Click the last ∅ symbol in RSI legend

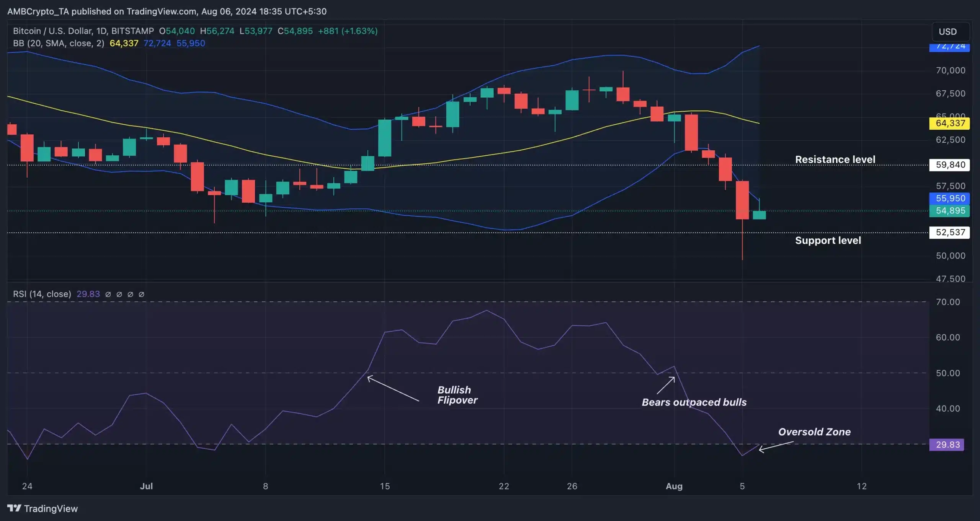click(x=141, y=294)
